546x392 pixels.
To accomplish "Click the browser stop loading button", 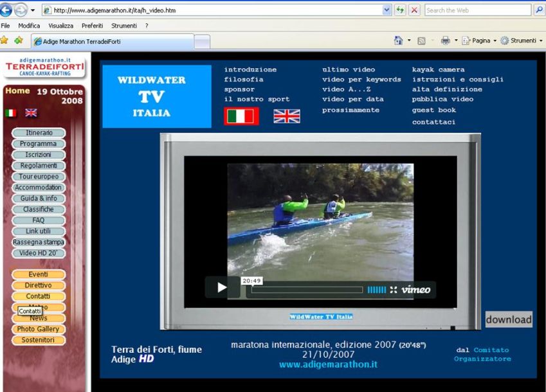I will (415, 10).
